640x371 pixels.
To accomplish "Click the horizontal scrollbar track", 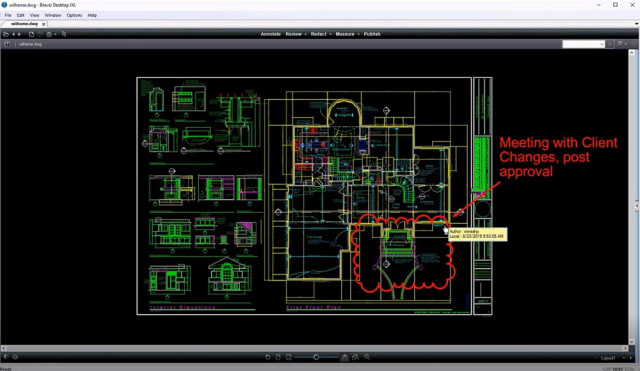I will point(314,349).
